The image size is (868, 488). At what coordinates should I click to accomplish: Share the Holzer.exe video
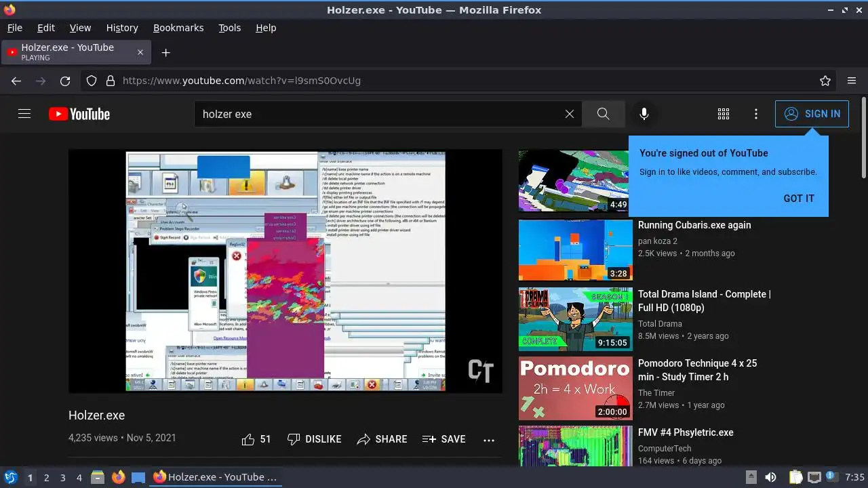tap(382, 439)
